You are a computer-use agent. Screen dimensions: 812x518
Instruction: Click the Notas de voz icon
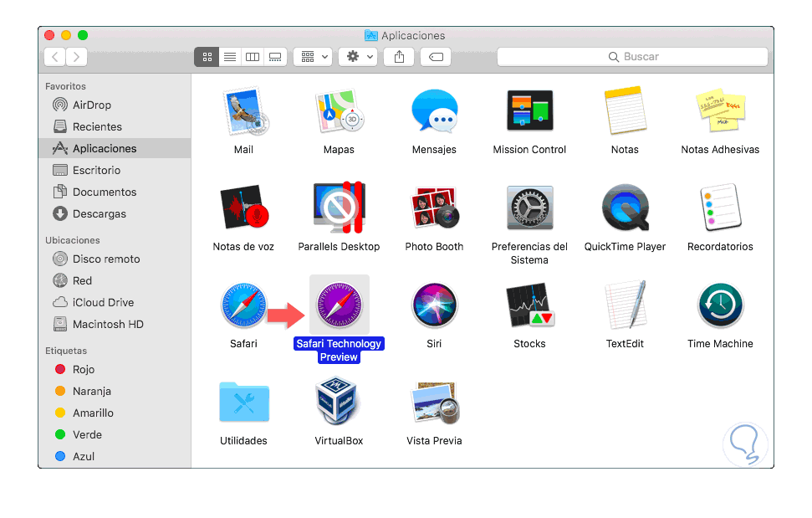tap(244, 208)
